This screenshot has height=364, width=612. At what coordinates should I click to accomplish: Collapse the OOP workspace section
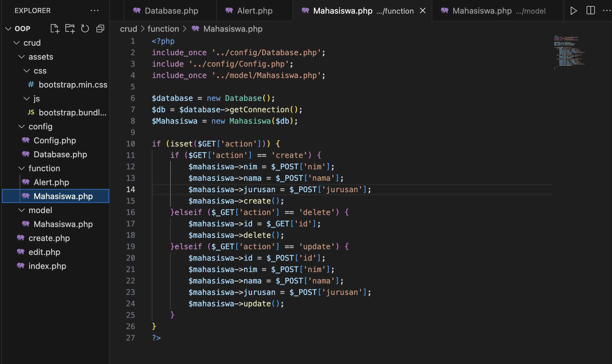point(9,29)
